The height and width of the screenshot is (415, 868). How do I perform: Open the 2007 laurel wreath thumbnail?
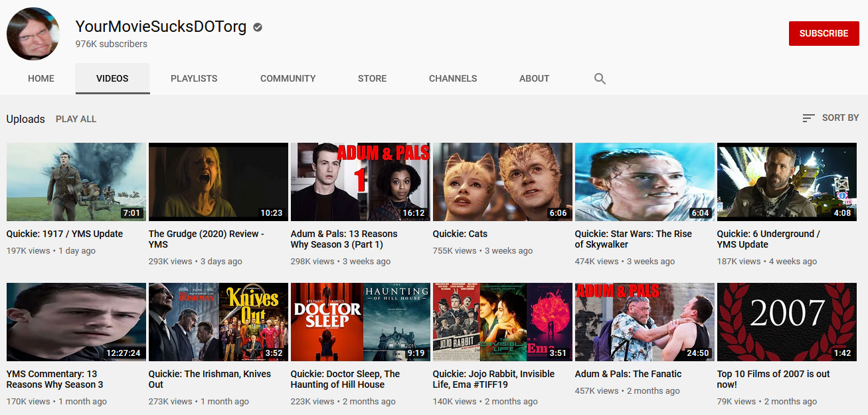coord(787,322)
